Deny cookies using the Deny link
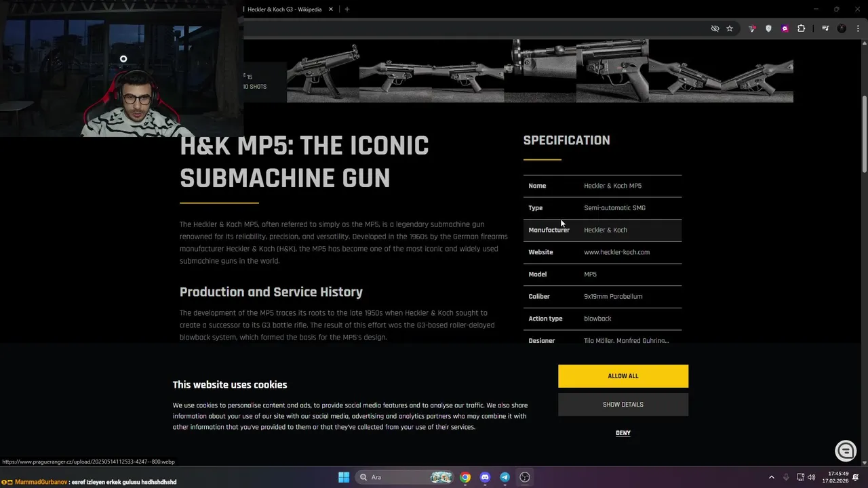Image resolution: width=868 pixels, height=488 pixels. [x=623, y=433]
